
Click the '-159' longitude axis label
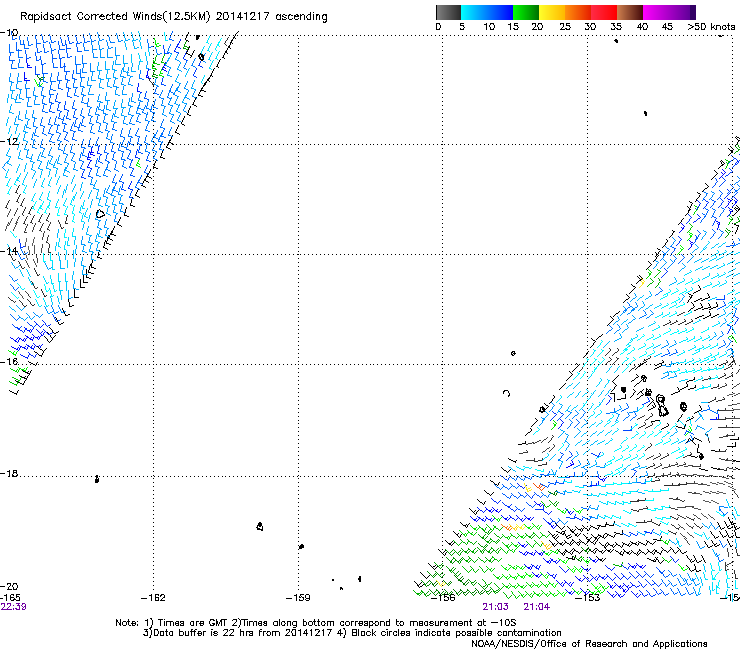(298, 598)
